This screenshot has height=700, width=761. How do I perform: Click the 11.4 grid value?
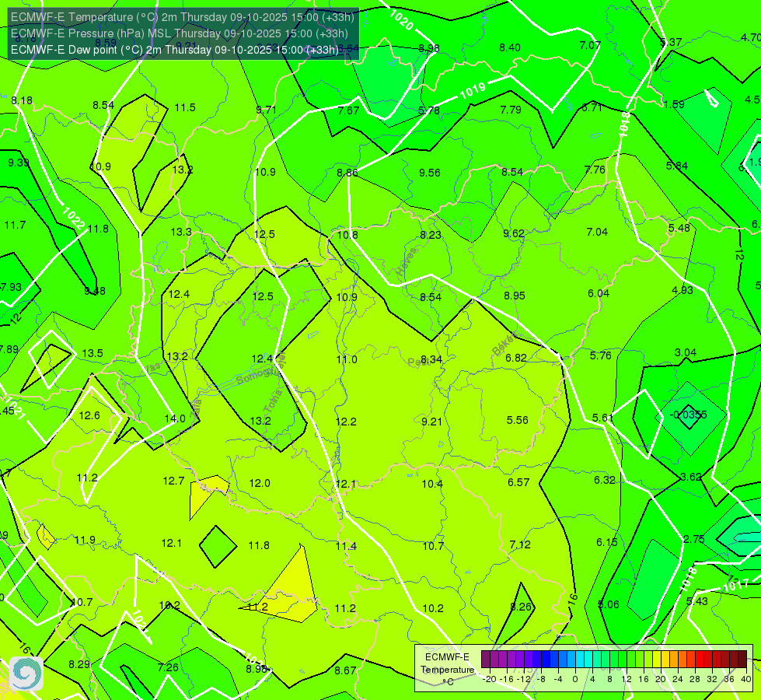(x=346, y=547)
